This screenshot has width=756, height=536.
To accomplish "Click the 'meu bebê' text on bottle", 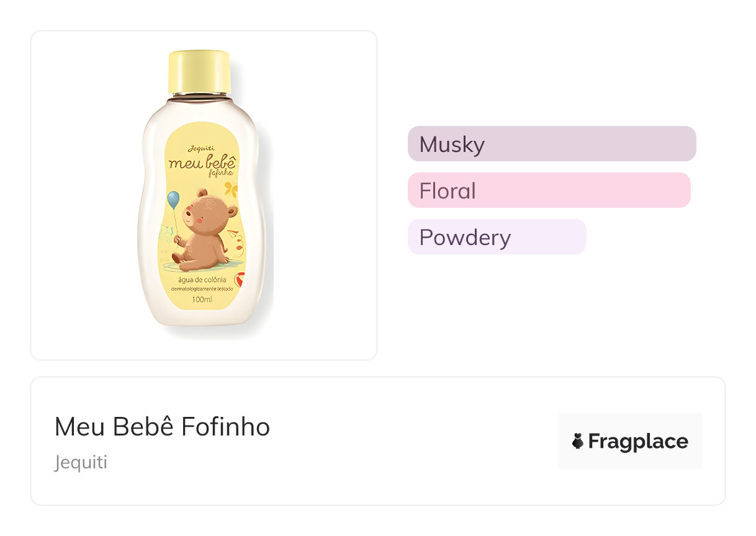I will pyautogui.click(x=201, y=163).
